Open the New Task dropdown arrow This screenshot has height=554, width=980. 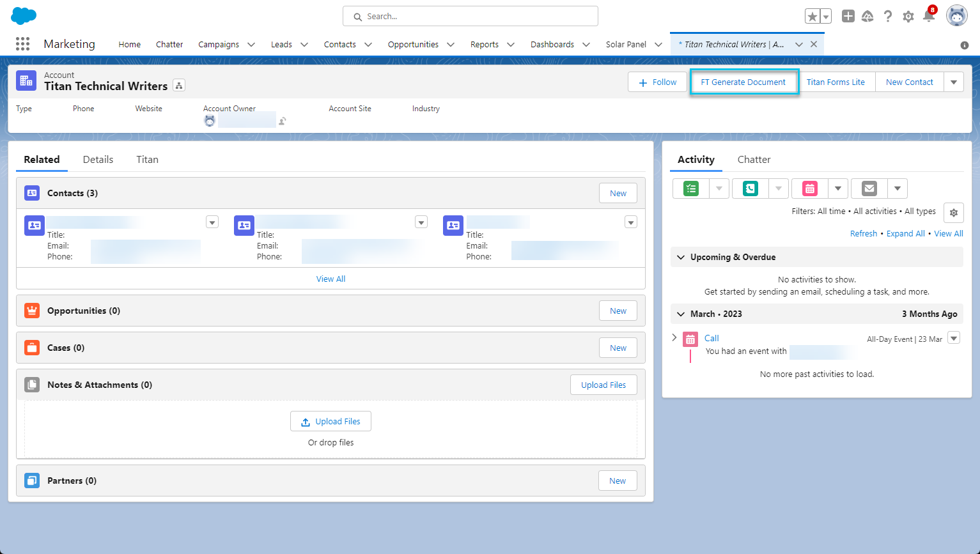tap(719, 189)
